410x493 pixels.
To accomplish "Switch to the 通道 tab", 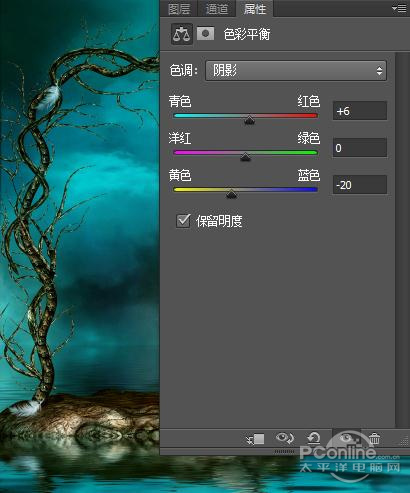I will point(217,9).
